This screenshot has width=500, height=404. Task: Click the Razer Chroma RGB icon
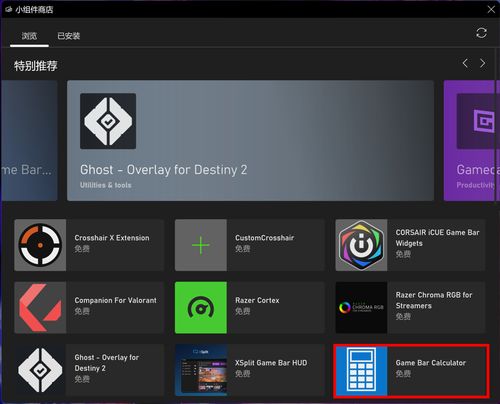click(361, 307)
